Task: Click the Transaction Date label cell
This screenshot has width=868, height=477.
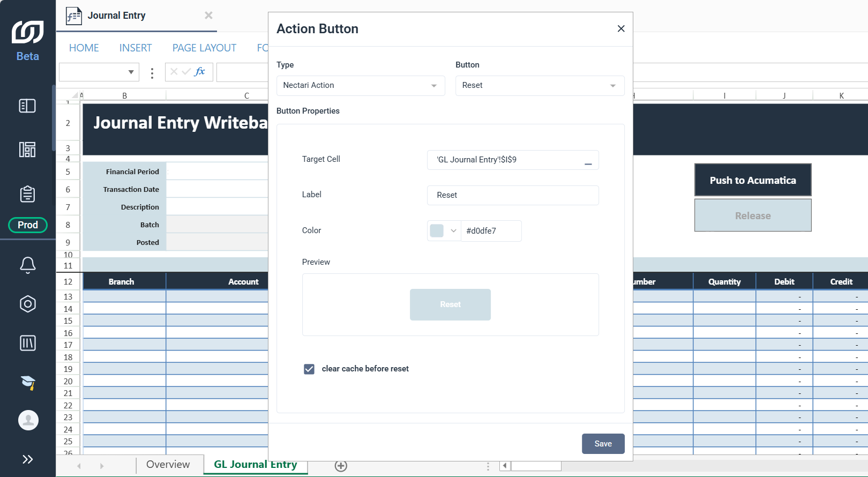Action: click(124, 189)
